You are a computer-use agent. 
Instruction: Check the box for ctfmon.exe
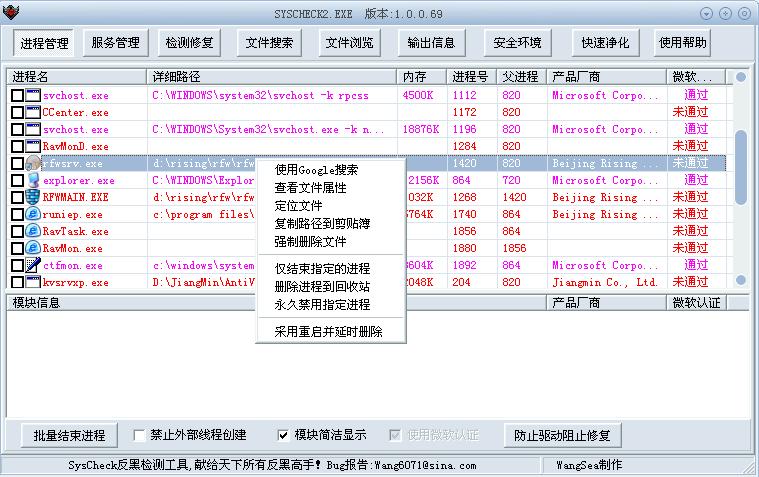click(17, 265)
